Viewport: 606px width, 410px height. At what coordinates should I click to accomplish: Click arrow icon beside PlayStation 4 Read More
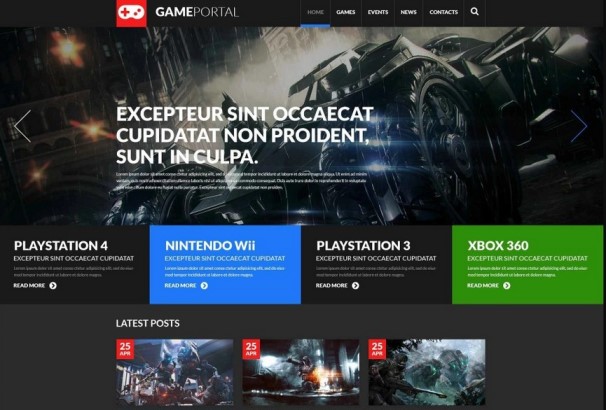[x=53, y=286]
